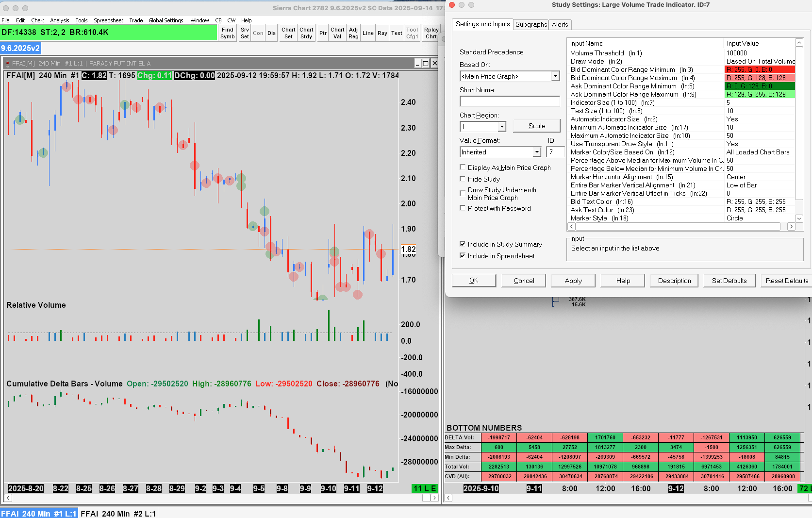Select the Adj Reg tool
Screen dimensions: 812x518
point(353,33)
